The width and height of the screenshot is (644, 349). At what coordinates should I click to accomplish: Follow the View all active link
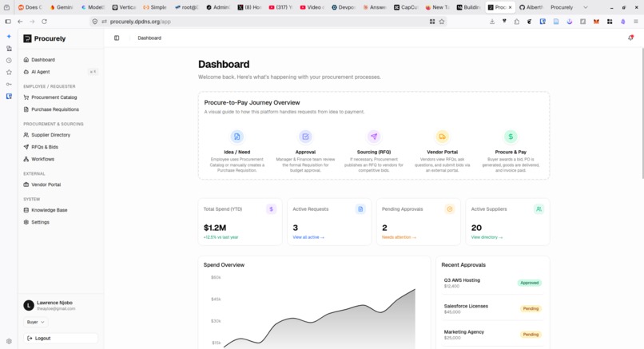(308, 237)
